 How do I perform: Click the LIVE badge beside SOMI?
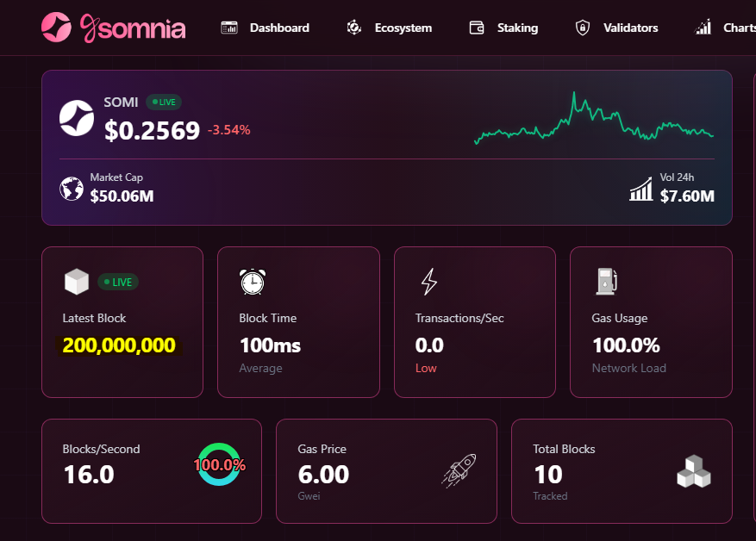click(164, 103)
